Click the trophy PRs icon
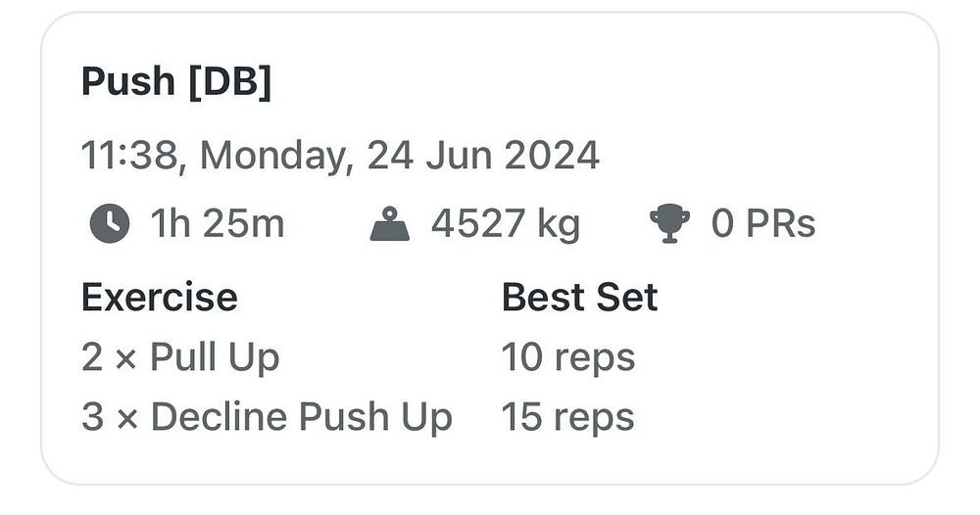The height and width of the screenshot is (515, 980). click(x=670, y=223)
